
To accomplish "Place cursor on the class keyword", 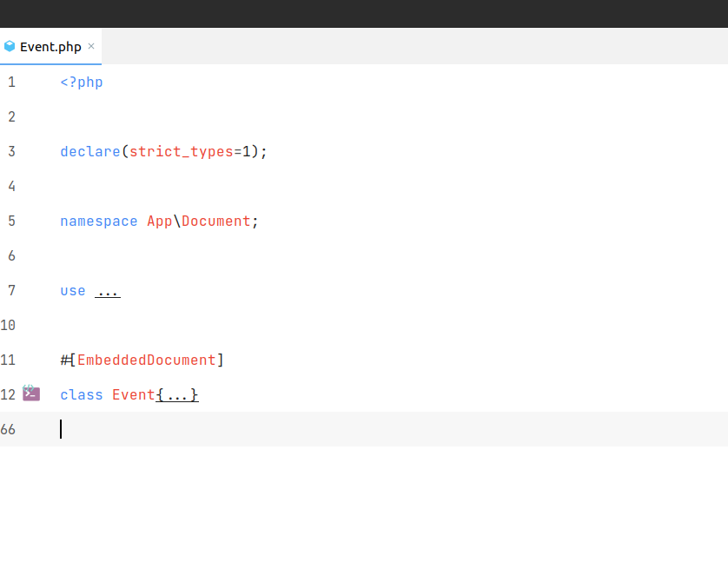I will (x=81, y=394).
